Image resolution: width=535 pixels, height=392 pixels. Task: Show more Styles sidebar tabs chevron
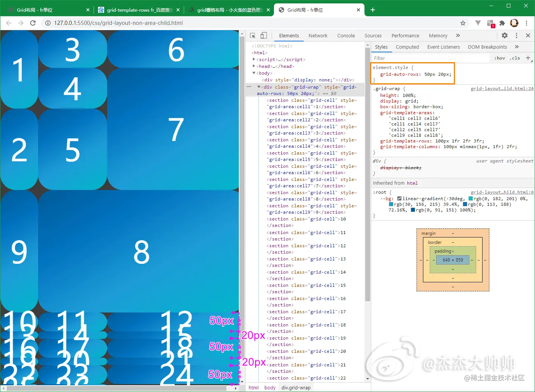517,47
